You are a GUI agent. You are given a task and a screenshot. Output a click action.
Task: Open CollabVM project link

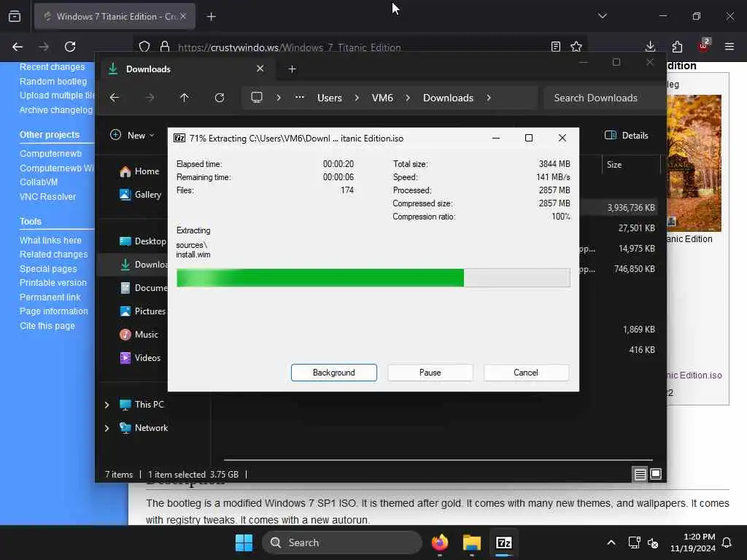(x=39, y=182)
